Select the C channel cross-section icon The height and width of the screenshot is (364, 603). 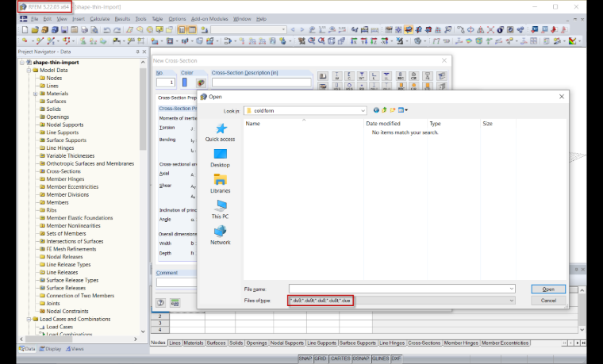[x=349, y=76]
